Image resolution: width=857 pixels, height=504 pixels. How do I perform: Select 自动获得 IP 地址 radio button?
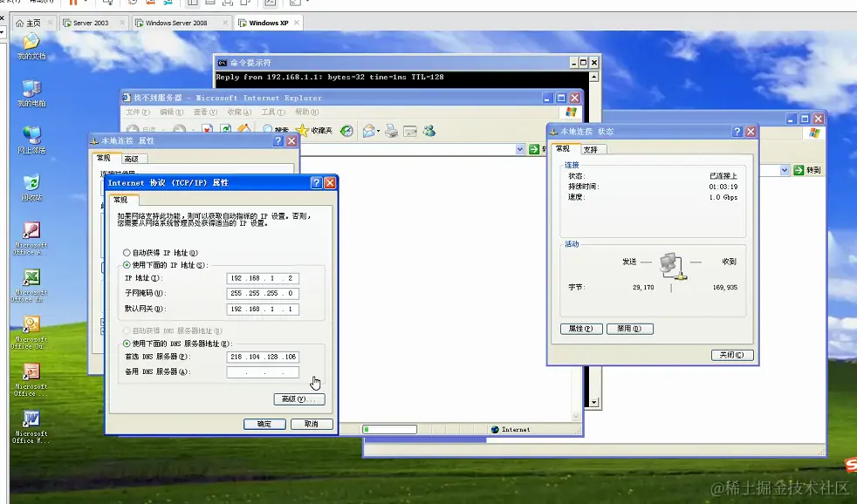click(x=127, y=253)
